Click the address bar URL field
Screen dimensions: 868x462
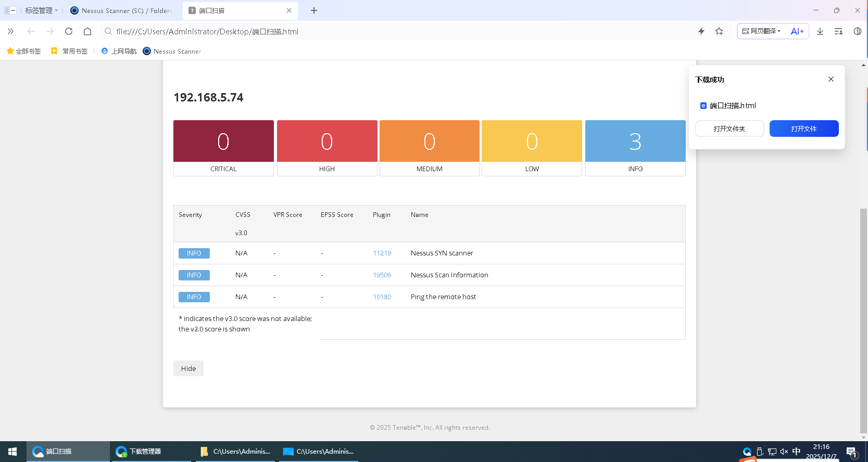pyautogui.click(x=364, y=31)
